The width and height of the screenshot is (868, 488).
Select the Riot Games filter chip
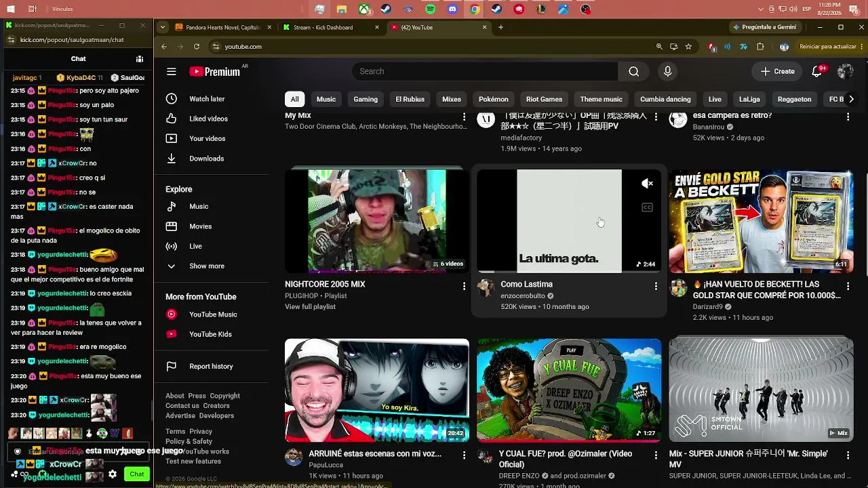pyautogui.click(x=544, y=99)
